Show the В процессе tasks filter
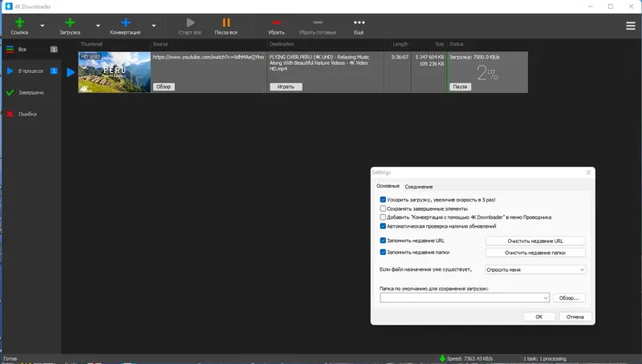This screenshot has width=642, height=364. pos(32,71)
